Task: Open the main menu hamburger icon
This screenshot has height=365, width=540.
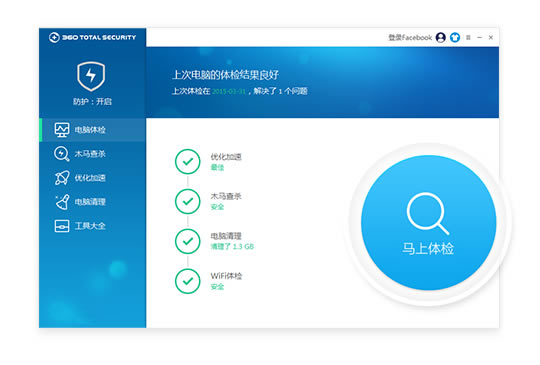Action: coord(468,37)
